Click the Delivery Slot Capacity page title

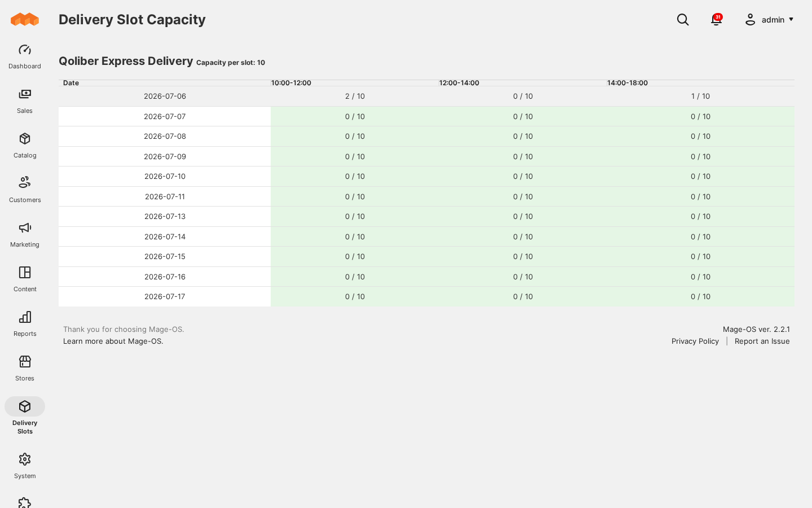pyautogui.click(x=132, y=20)
